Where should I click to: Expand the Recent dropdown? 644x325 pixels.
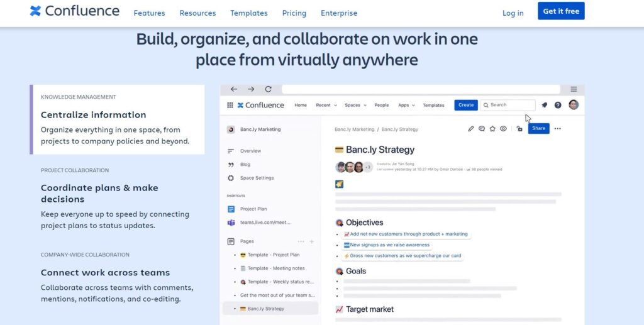(x=326, y=105)
